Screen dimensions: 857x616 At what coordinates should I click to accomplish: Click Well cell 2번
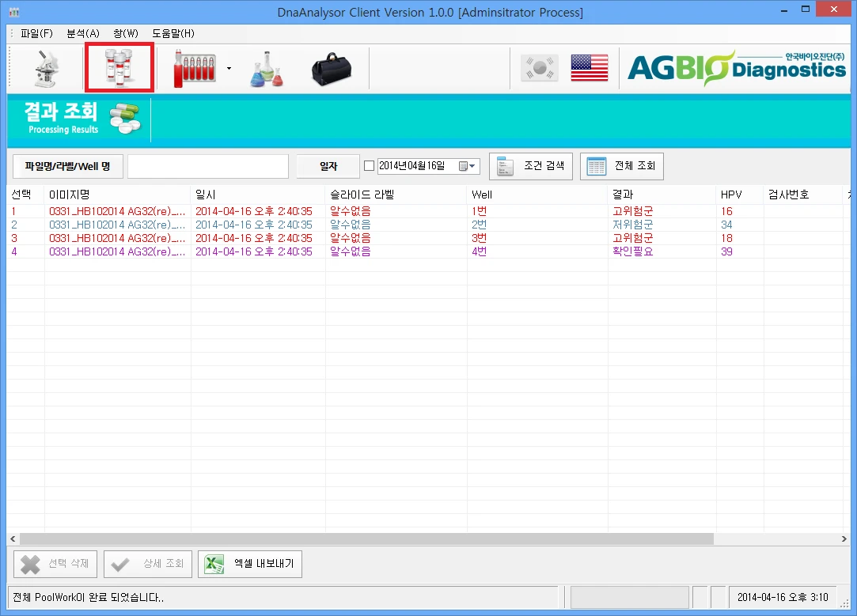point(480,225)
